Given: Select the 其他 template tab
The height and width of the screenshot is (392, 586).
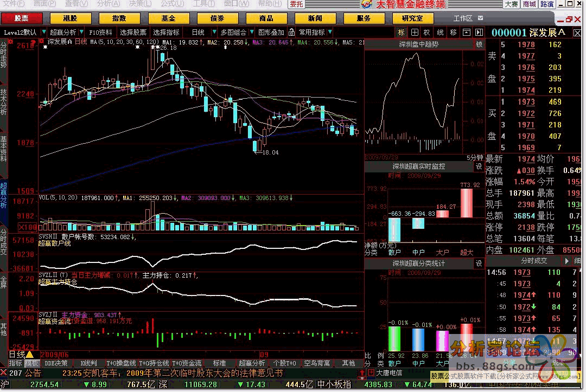Looking at the screenshot, I should click(348, 363).
